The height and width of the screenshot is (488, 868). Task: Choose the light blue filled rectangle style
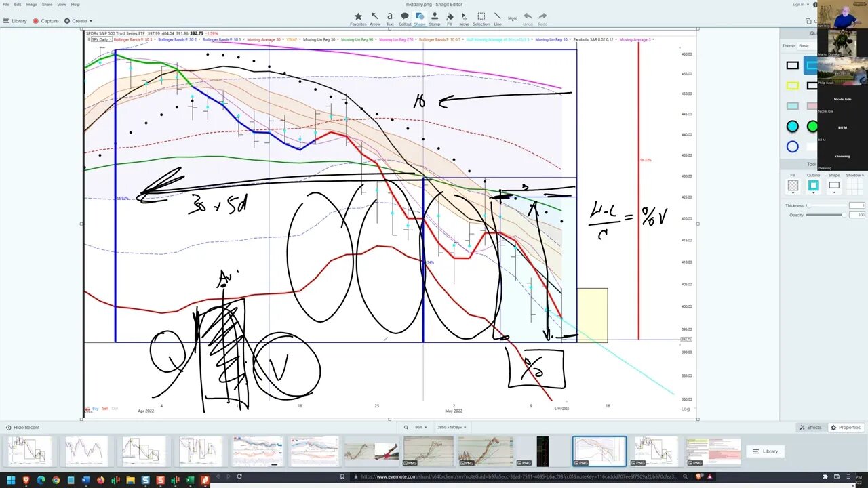tap(792, 106)
